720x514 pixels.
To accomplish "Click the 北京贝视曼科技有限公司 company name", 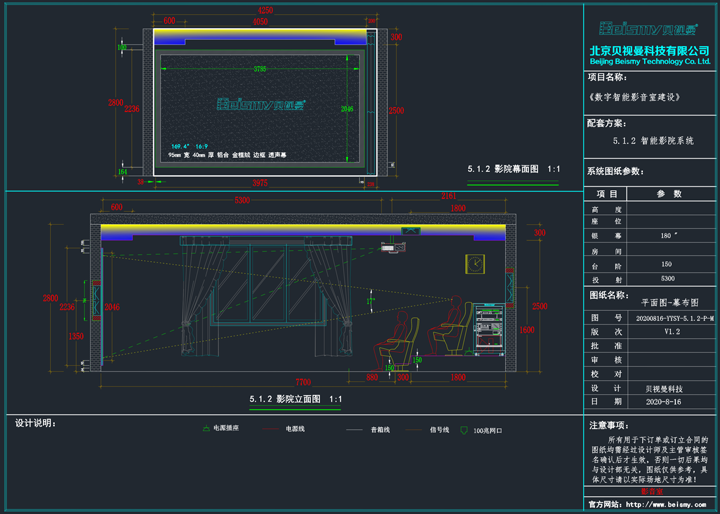I will click(x=649, y=51).
